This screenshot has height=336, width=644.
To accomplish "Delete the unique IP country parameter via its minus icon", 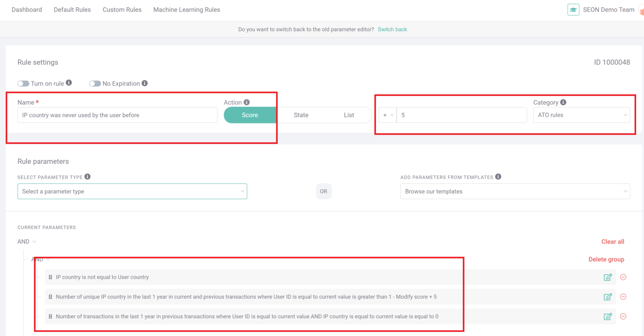I will click(623, 297).
